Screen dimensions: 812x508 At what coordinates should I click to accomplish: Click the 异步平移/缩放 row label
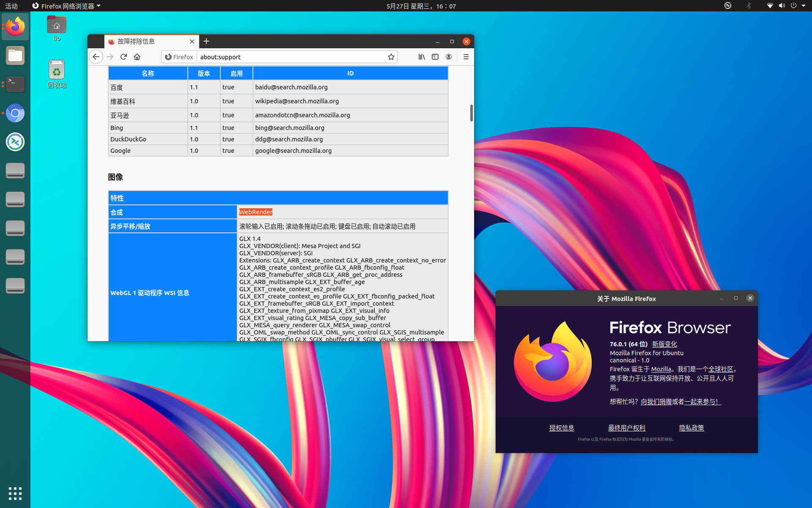130,226
